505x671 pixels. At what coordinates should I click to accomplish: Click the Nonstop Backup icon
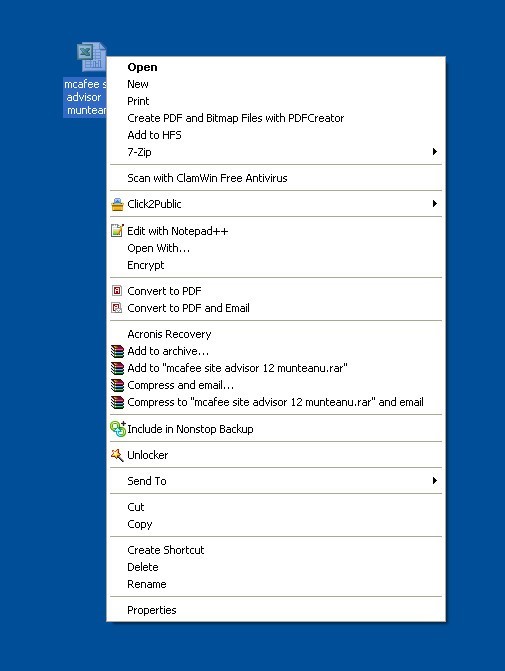coord(118,429)
